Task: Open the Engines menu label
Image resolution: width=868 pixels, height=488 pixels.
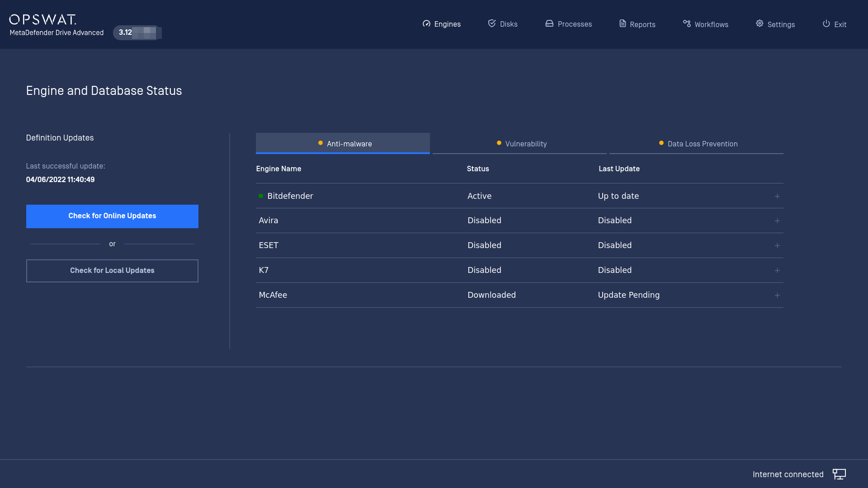Action: [x=447, y=24]
